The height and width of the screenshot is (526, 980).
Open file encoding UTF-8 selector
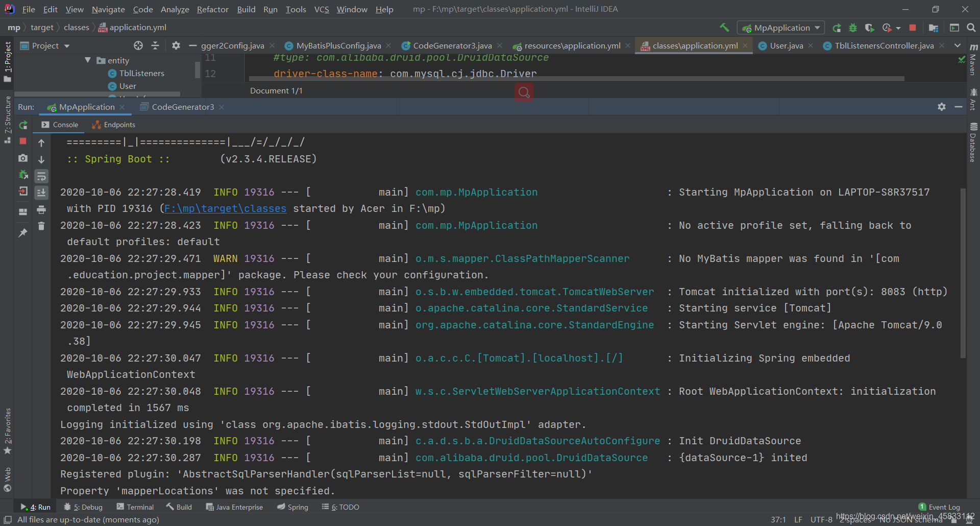(821, 519)
